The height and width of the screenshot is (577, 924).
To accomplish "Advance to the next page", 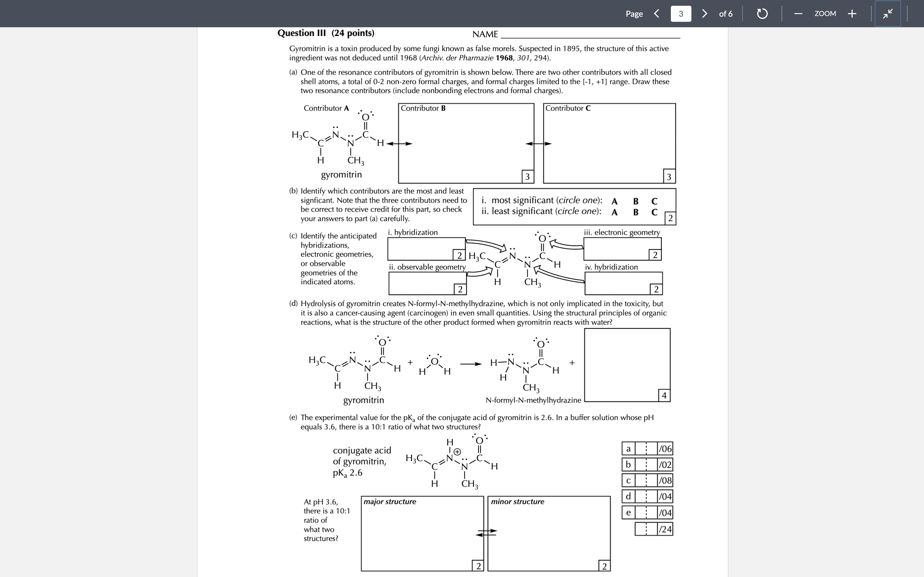I will 705,13.
